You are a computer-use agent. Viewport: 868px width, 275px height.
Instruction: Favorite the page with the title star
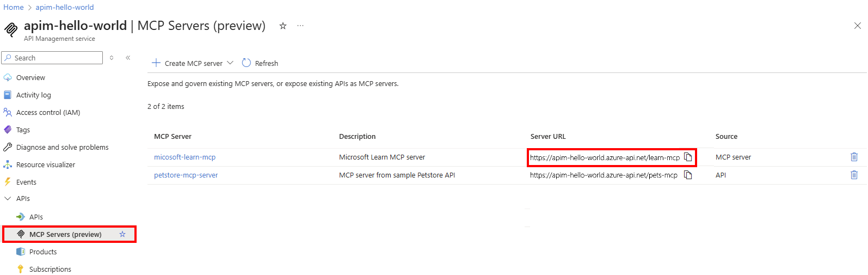click(283, 26)
